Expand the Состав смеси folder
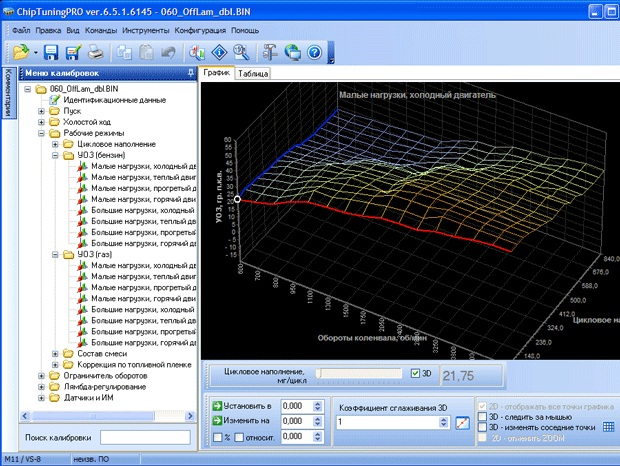 click(55, 354)
